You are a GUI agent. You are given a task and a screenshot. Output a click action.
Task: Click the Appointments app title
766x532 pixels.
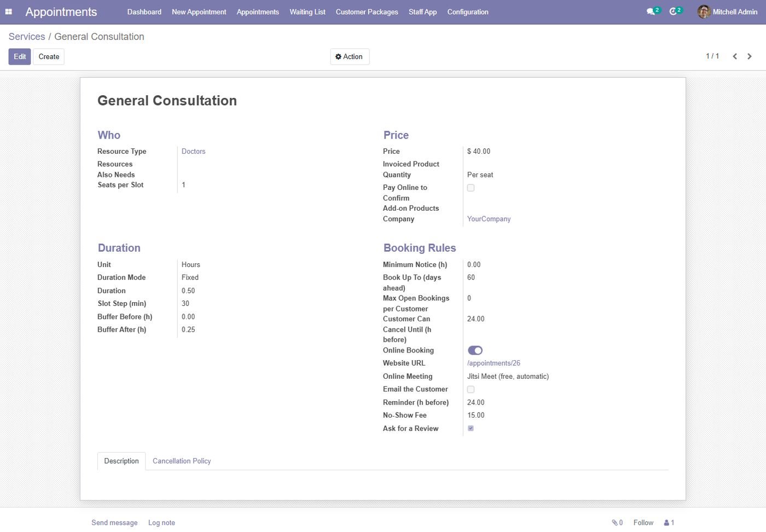pos(61,12)
